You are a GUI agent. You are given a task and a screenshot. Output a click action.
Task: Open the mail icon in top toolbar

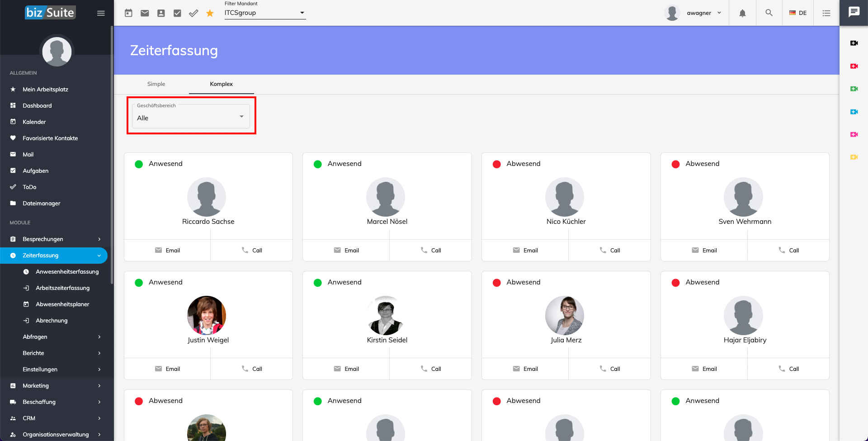tap(145, 13)
